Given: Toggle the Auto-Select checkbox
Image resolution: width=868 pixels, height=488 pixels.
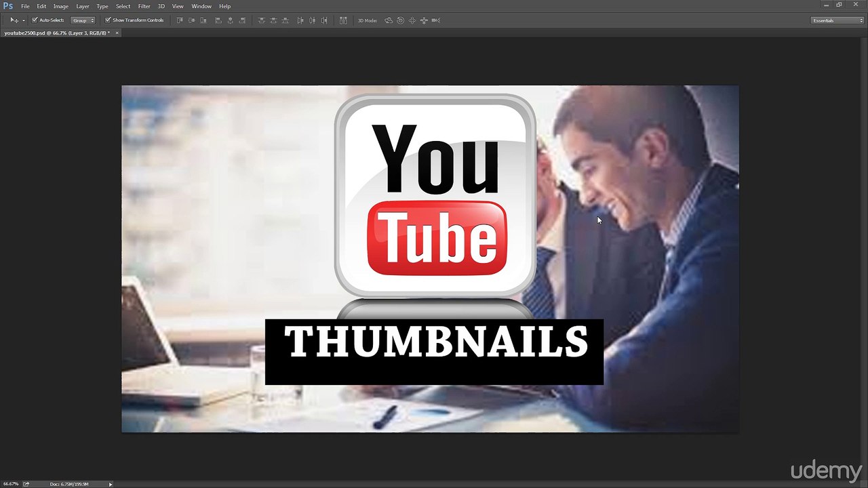Looking at the screenshot, I should coord(35,20).
